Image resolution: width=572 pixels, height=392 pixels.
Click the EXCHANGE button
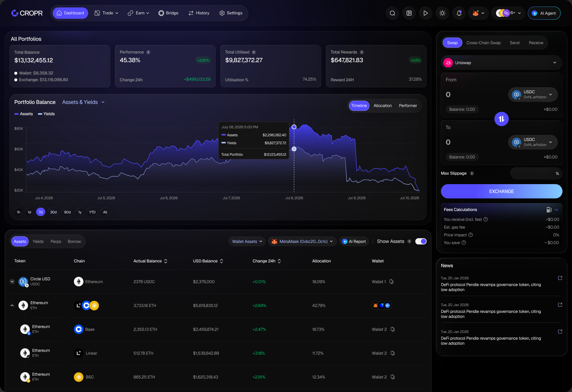click(x=501, y=191)
